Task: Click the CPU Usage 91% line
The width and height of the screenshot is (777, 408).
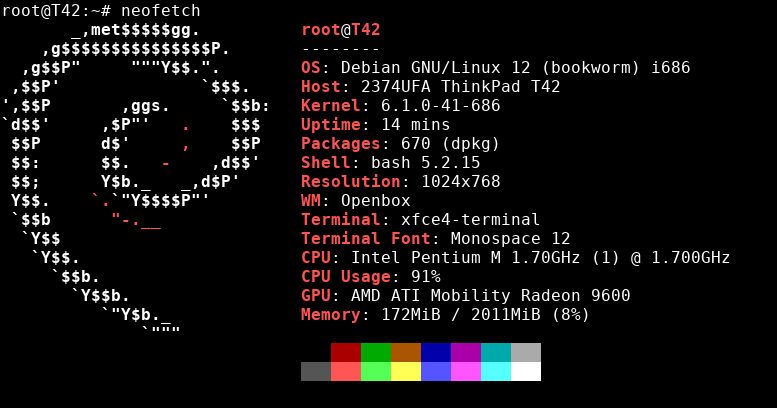Action: (x=371, y=276)
